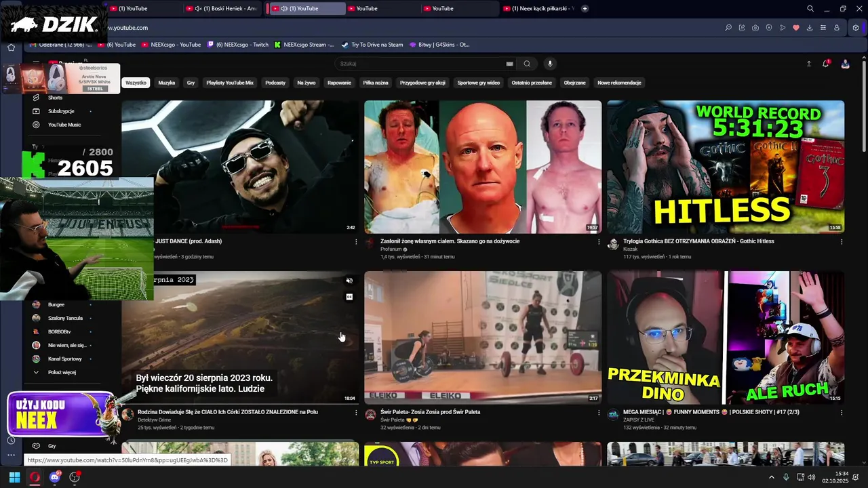Start YouTube voice search with microphone icon
The image size is (868, 488).
[550, 64]
